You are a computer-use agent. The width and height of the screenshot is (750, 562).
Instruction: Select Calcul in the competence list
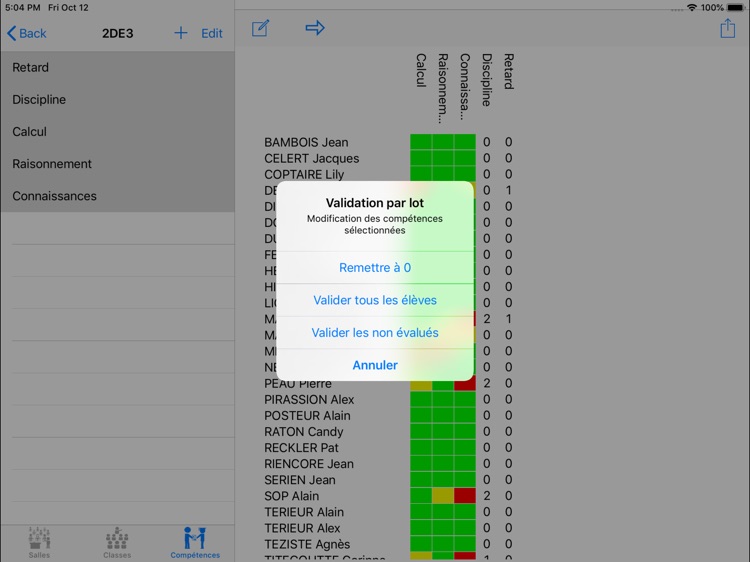118,132
